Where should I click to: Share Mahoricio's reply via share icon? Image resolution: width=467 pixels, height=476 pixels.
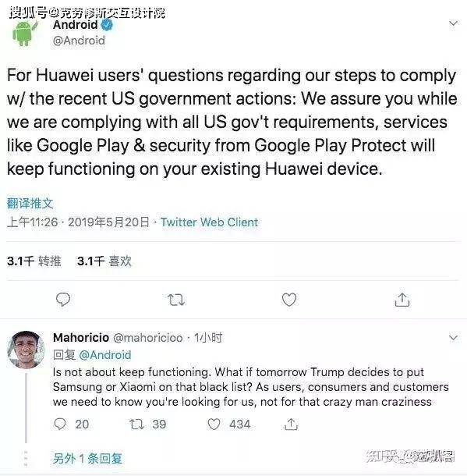(291, 424)
